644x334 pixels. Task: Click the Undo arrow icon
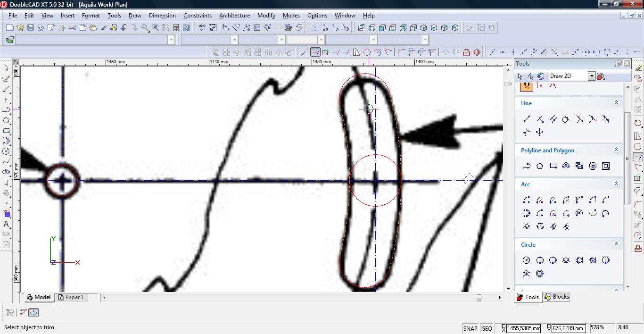coord(124,28)
